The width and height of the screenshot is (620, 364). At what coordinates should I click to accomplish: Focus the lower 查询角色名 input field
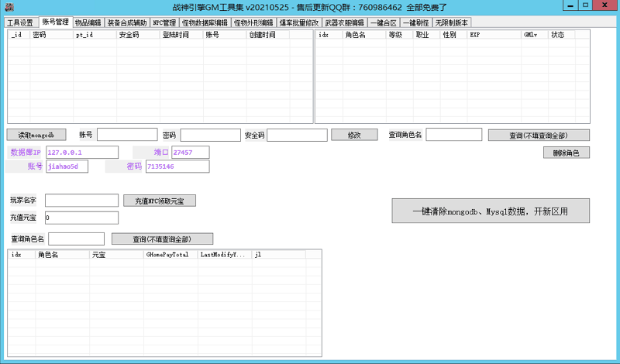click(x=76, y=239)
